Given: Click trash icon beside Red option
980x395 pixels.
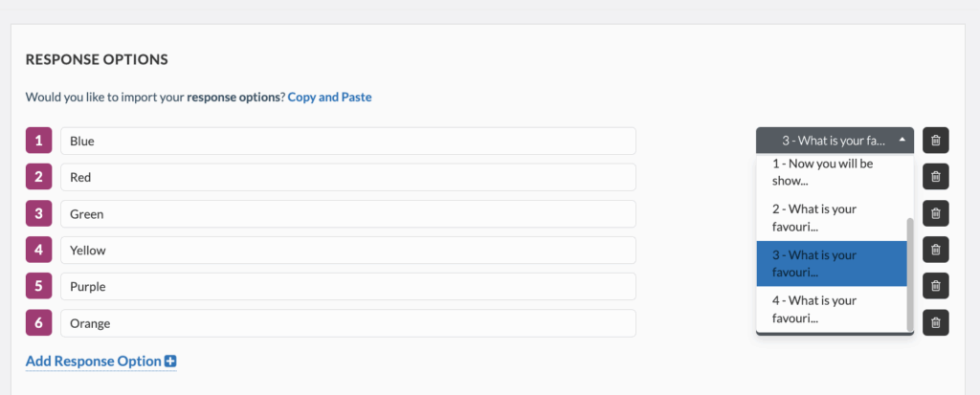Looking at the screenshot, I should 935,177.
